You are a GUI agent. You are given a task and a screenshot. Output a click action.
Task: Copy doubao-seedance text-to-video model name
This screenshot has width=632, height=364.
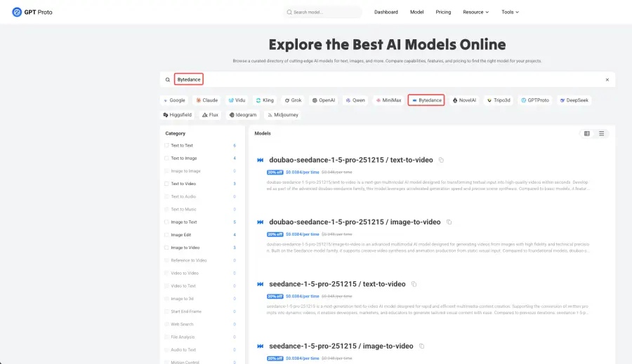pyautogui.click(x=441, y=160)
